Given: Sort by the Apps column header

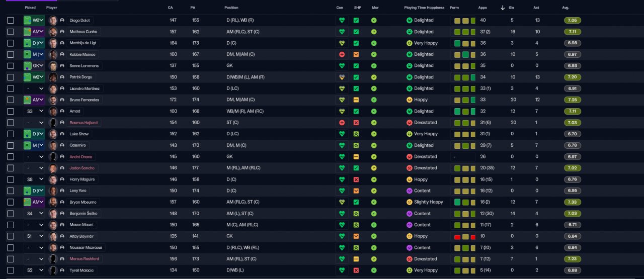Looking at the screenshot, I should coord(482,8).
